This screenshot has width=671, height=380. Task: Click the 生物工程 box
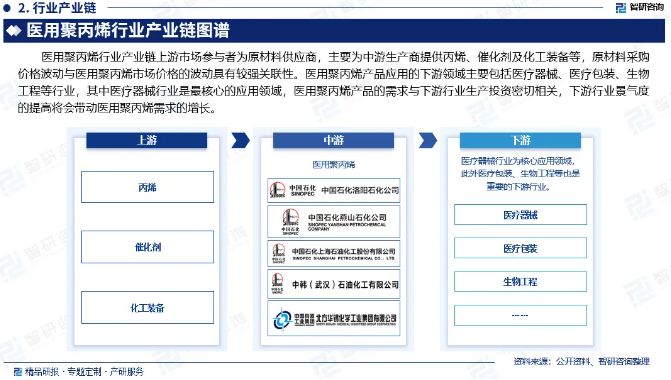(x=520, y=282)
